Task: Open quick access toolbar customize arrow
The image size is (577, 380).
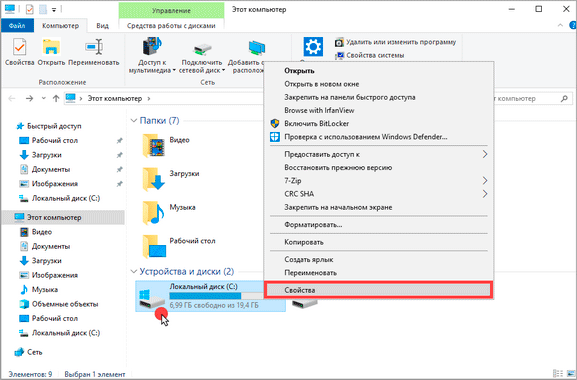Action: point(54,10)
